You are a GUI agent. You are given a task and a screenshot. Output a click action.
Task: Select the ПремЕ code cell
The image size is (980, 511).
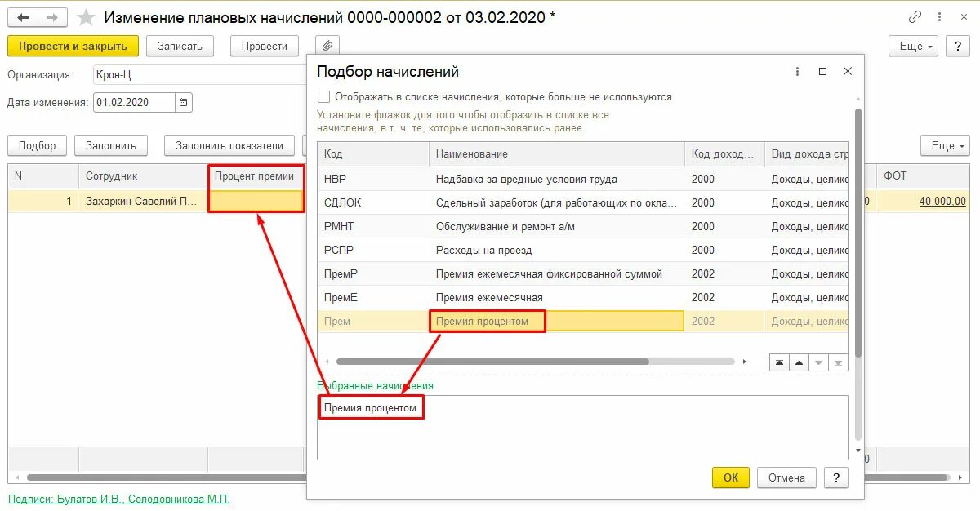373,298
